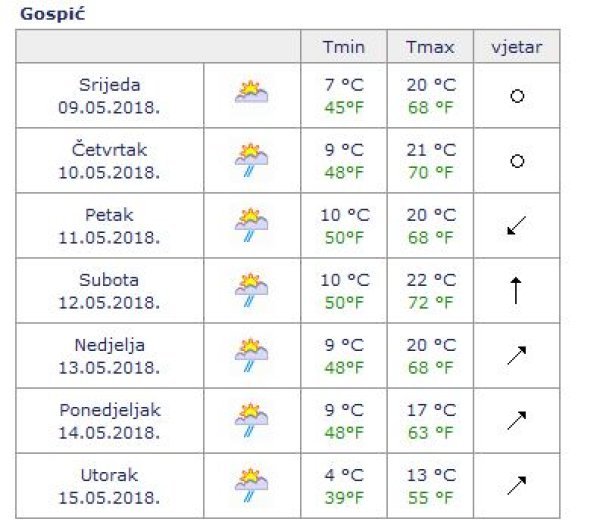This screenshot has width=600, height=528.
Task: Click the wind arrow for Utorak
Action: 517,485
